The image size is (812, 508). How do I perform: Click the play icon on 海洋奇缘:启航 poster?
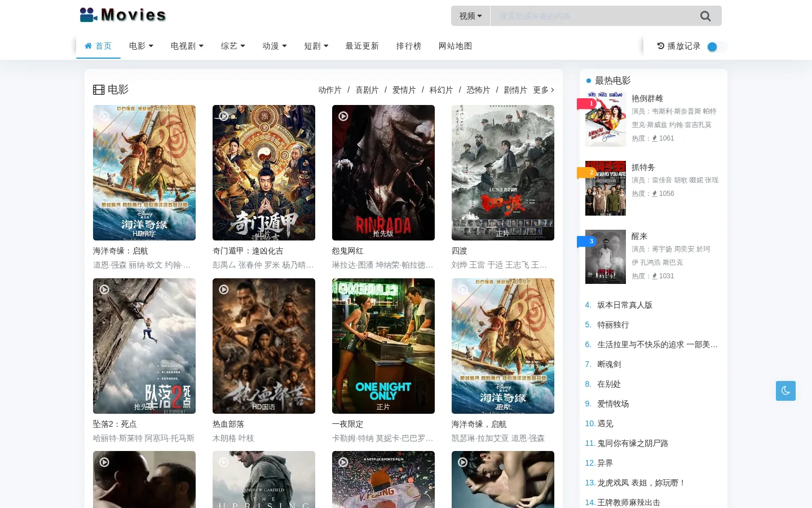coord(104,116)
